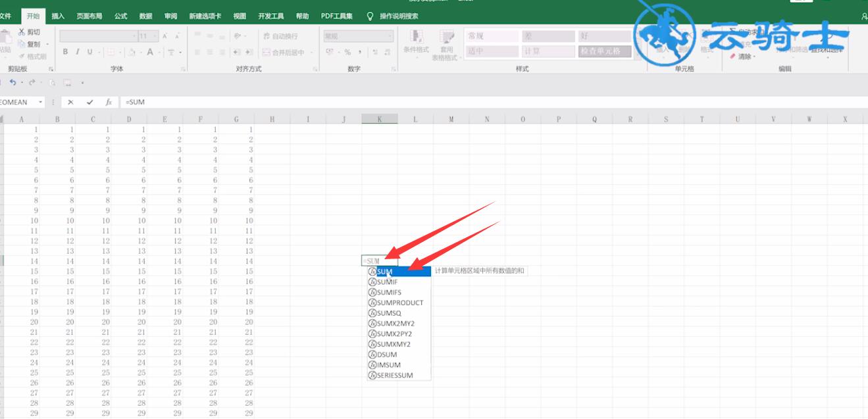Open font group dialog launcher
This screenshot has width=868, height=419.
(x=182, y=69)
